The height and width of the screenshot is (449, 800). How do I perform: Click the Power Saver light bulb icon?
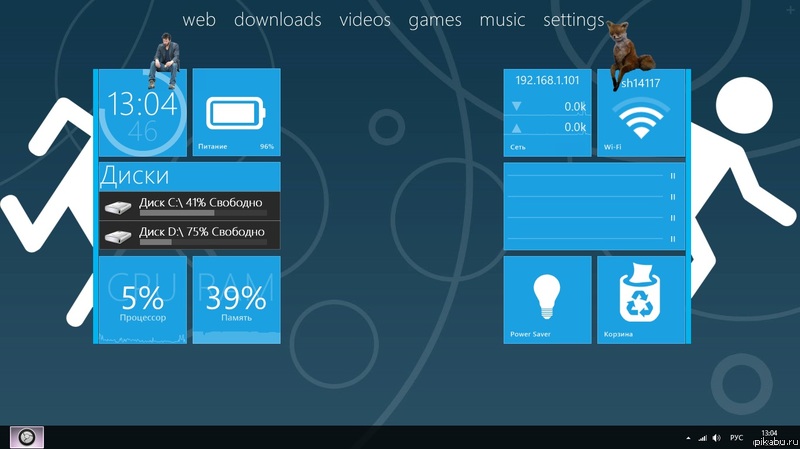[x=546, y=294]
